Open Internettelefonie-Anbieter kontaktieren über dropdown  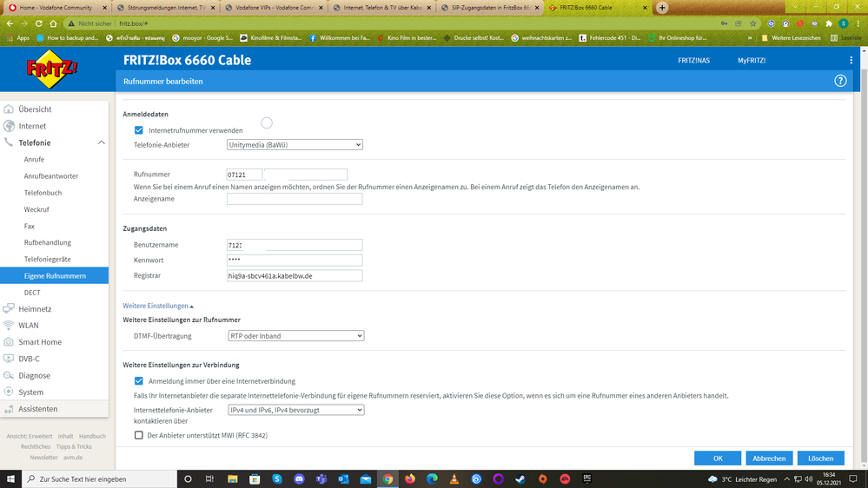[x=295, y=410]
